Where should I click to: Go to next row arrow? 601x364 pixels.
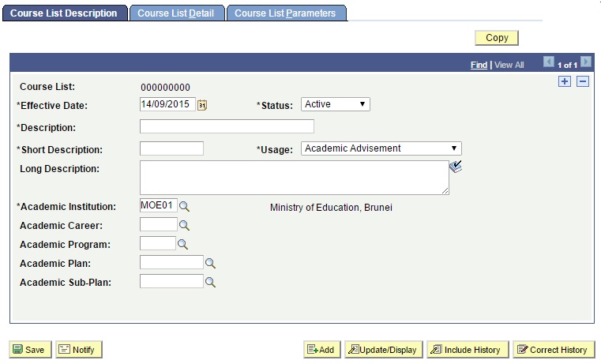(586, 62)
